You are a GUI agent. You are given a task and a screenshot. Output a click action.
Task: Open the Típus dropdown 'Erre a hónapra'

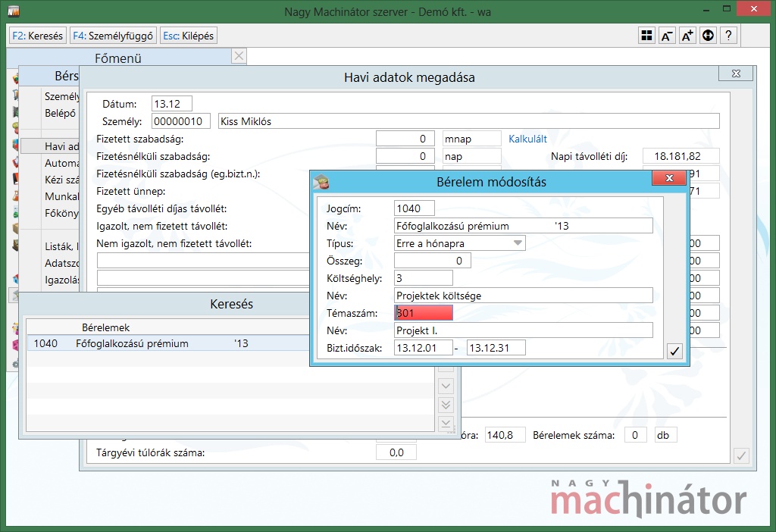click(460, 243)
